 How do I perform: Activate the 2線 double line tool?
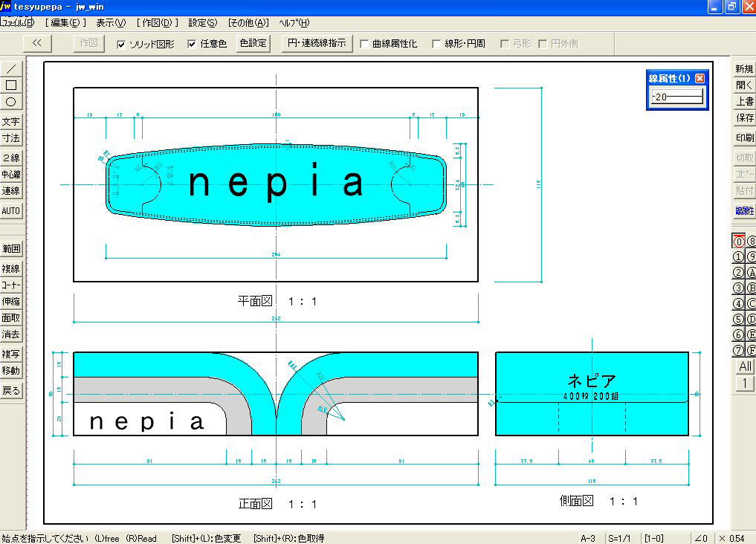[x=11, y=158]
